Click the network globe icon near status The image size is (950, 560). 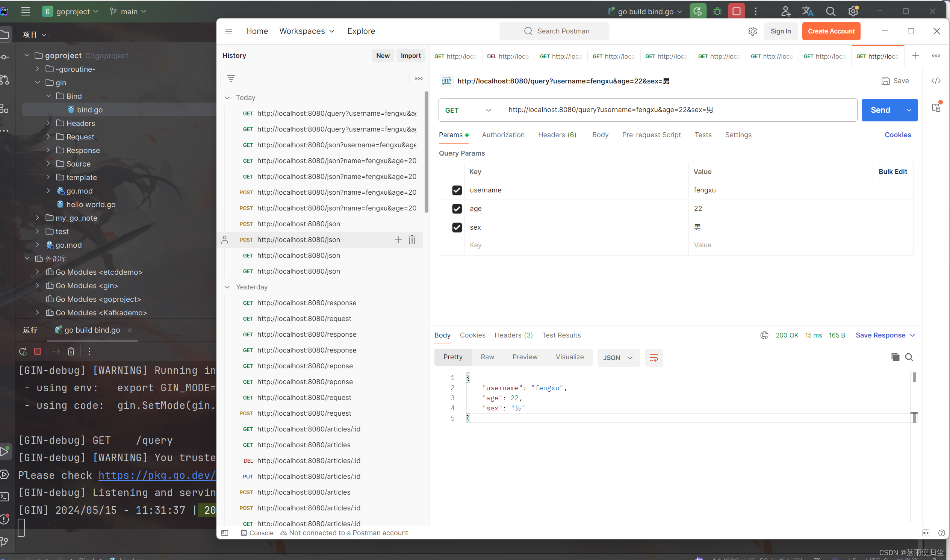764,335
